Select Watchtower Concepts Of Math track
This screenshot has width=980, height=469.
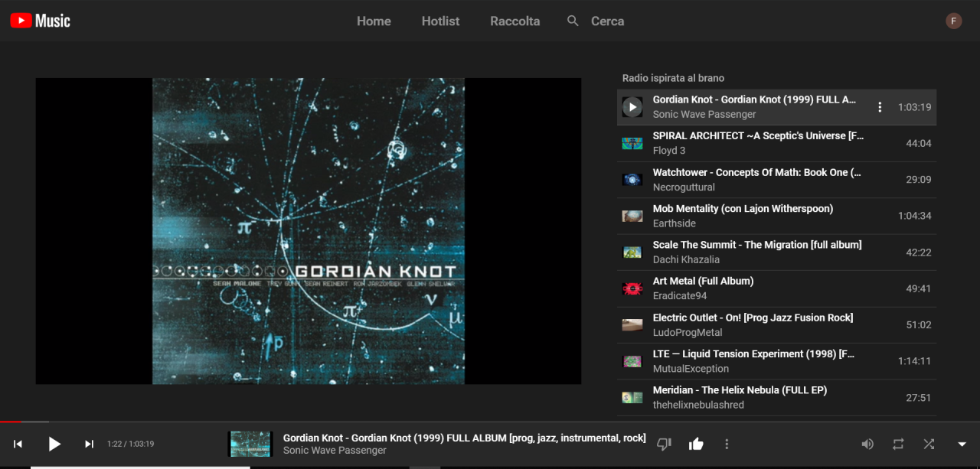(776, 180)
